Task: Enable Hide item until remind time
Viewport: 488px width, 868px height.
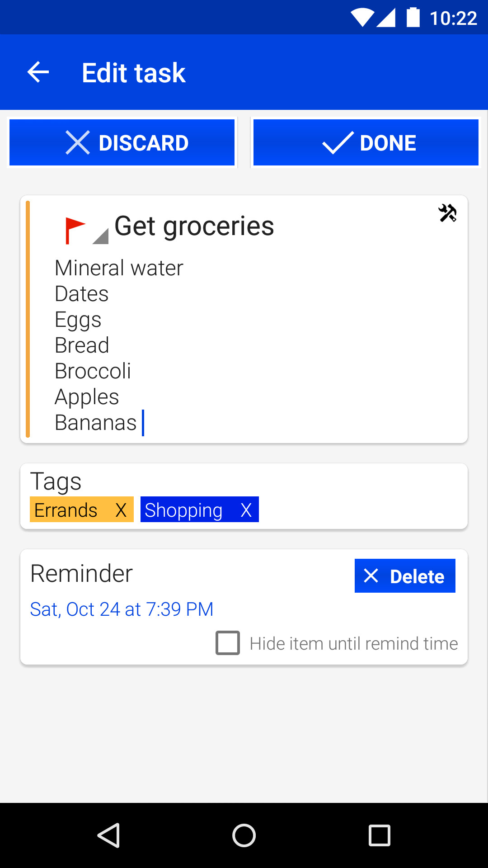Action: (x=228, y=643)
